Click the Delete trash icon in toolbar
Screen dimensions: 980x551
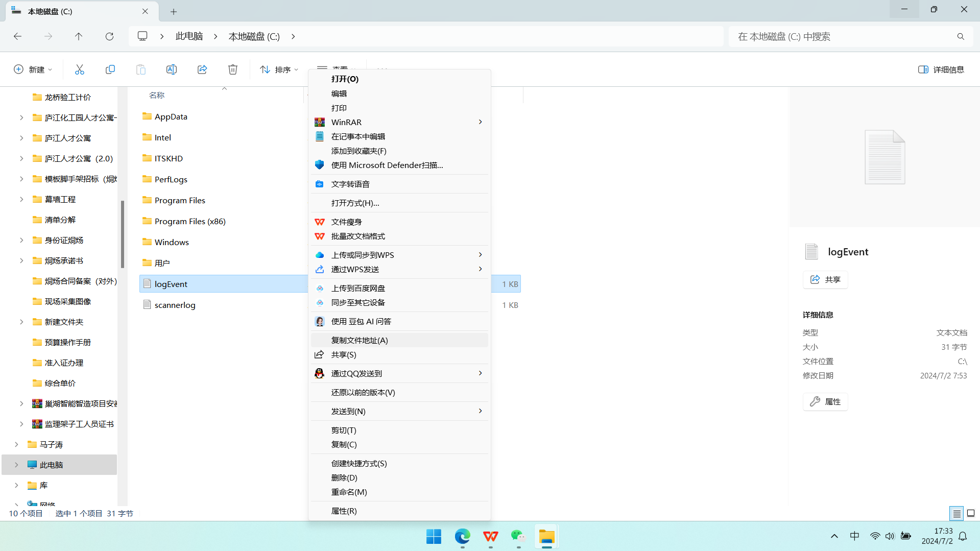pyautogui.click(x=233, y=69)
